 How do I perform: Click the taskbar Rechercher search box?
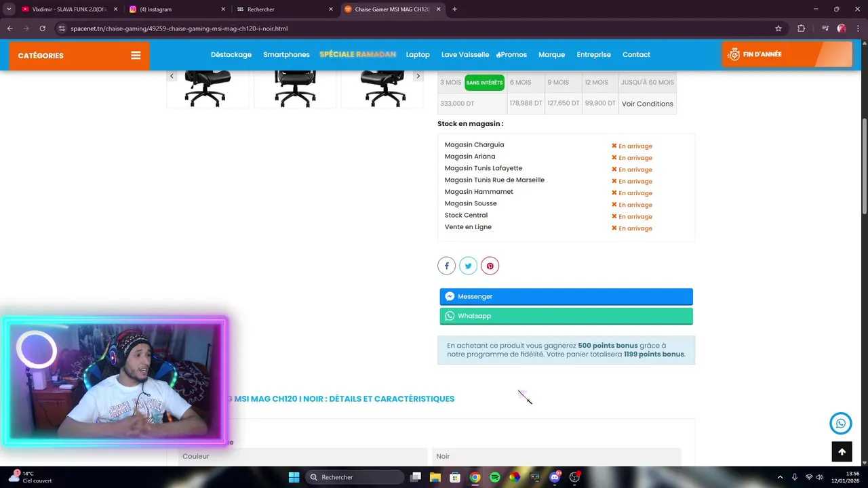(x=354, y=477)
